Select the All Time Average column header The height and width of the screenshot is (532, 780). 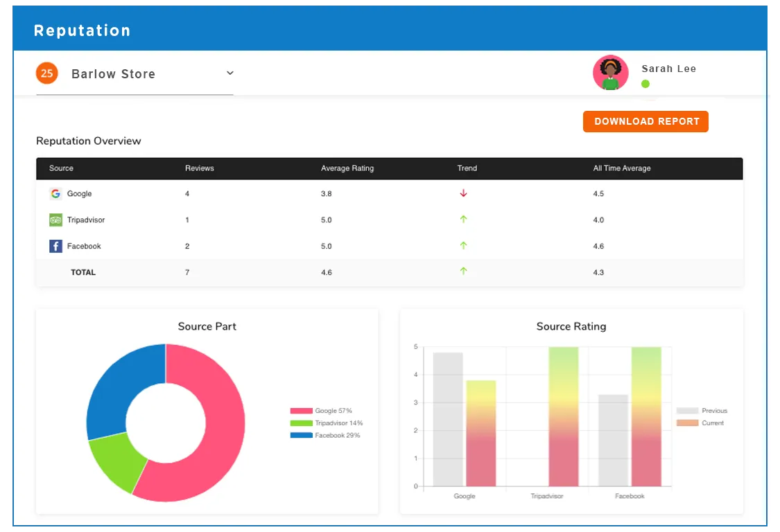(622, 168)
